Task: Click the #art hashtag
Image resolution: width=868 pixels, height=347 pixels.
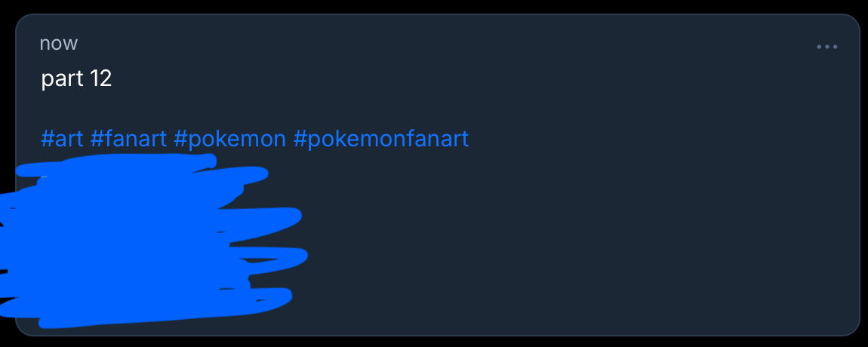Action: click(62, 139)
